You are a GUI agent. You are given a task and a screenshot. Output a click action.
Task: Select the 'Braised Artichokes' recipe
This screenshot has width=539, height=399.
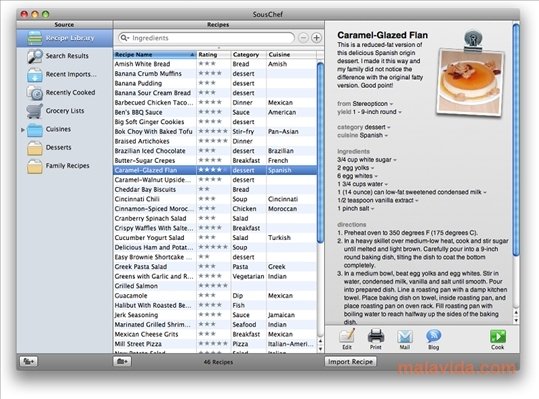pos(142,141)
